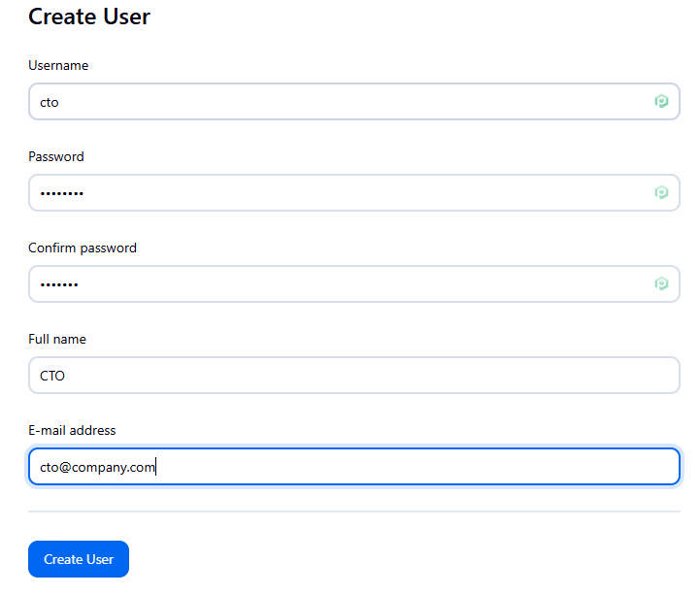Click autofill icon in Confirm password field
This screenshot has height=595, width=700.
[661, 283]
